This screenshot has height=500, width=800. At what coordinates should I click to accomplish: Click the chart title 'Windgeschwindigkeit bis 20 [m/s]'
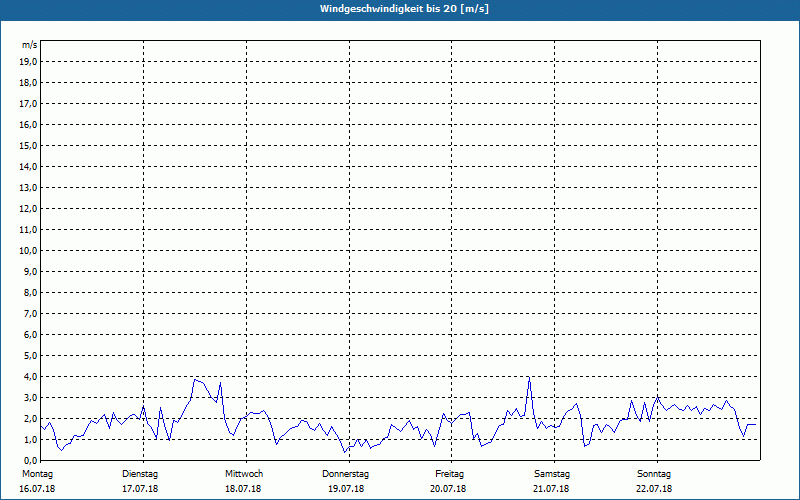404,9
